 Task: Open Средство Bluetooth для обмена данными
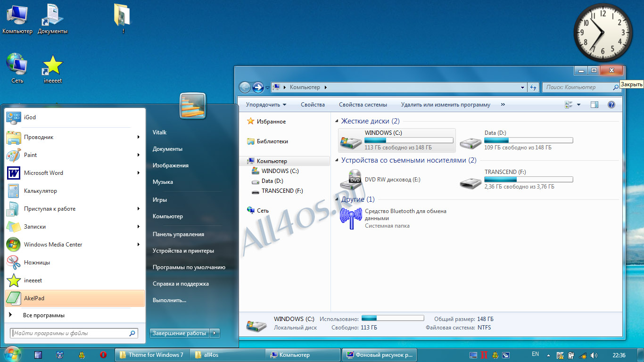click(397, 218)
